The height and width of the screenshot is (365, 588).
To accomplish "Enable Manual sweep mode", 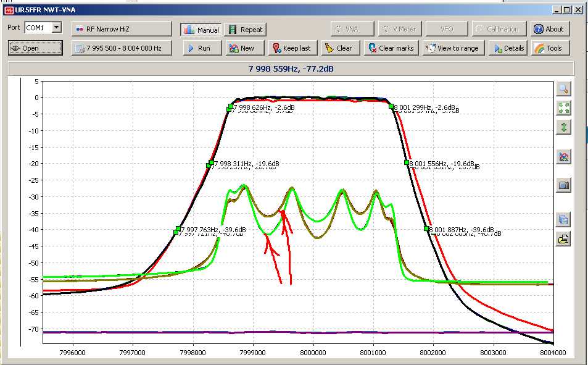I will click(x=201, y=30).
